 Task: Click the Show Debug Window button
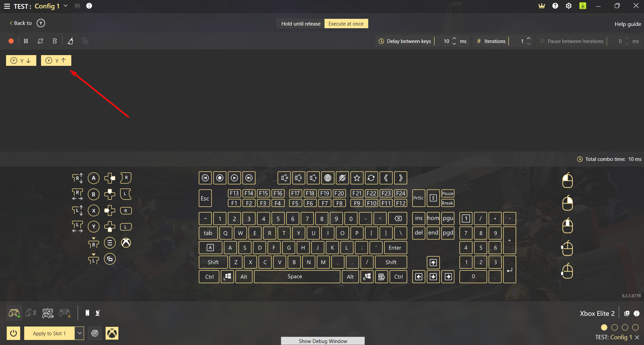[323, 341]
